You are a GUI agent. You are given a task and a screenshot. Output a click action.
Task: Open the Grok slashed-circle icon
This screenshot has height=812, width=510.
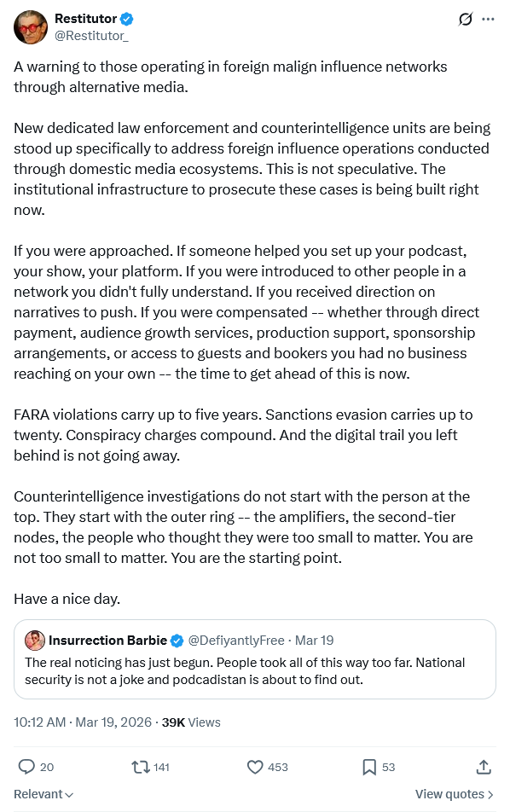466,19
